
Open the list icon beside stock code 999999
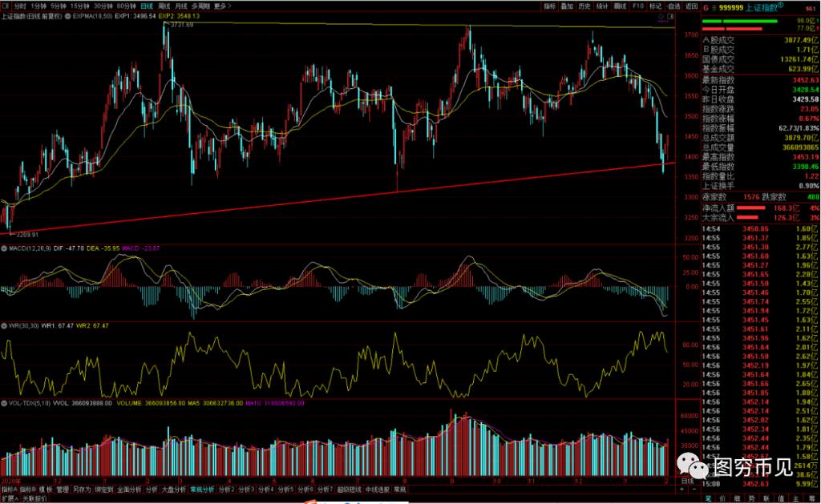coord(713,7)
